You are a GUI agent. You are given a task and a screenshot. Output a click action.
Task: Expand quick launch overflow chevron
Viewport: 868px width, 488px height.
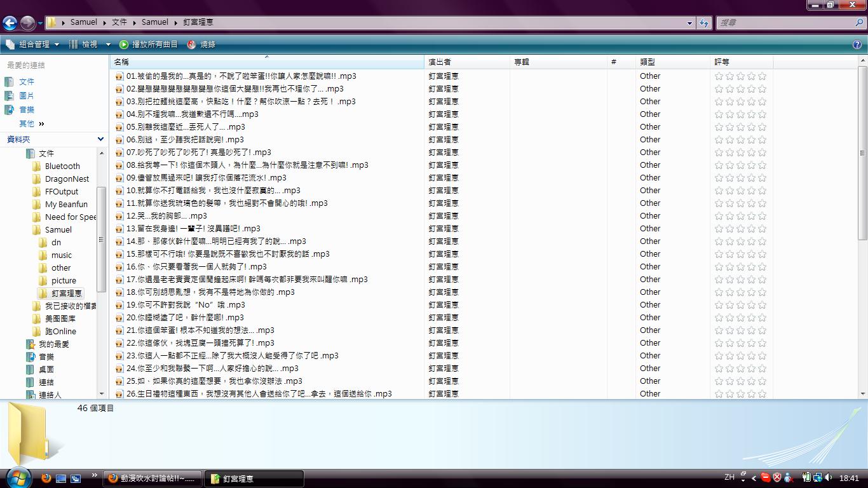point(95,475)
